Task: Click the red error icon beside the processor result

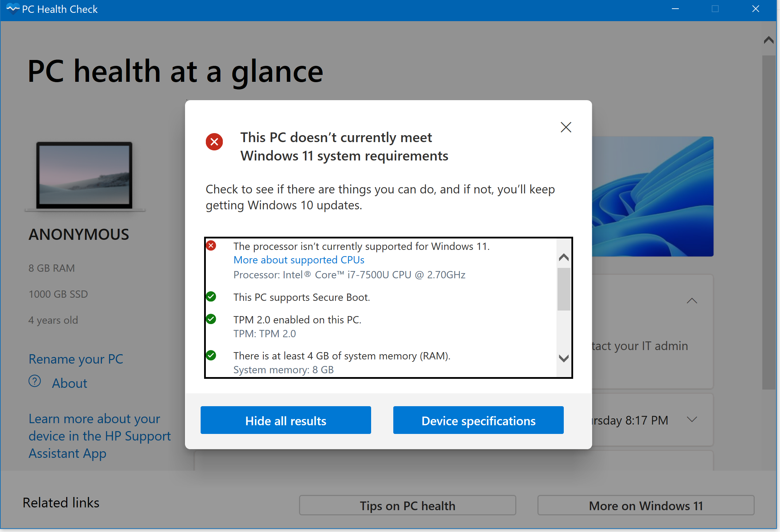Action: pos(211,245)
